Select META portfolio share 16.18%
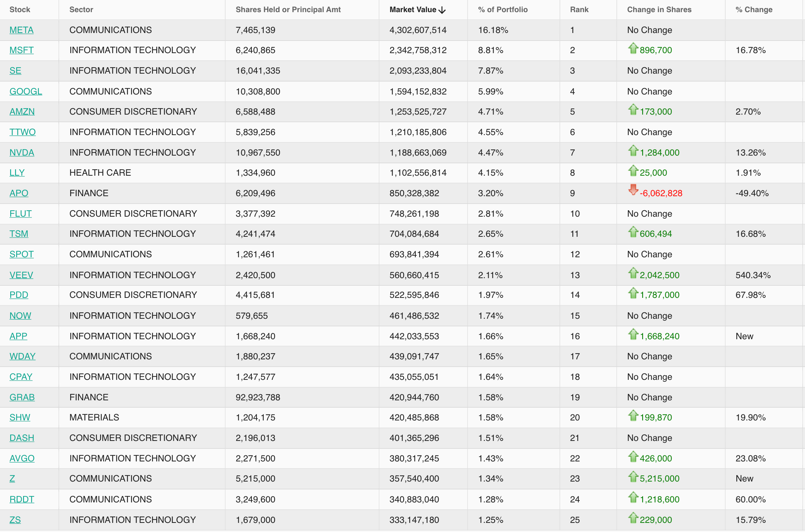 coord(493,30)
